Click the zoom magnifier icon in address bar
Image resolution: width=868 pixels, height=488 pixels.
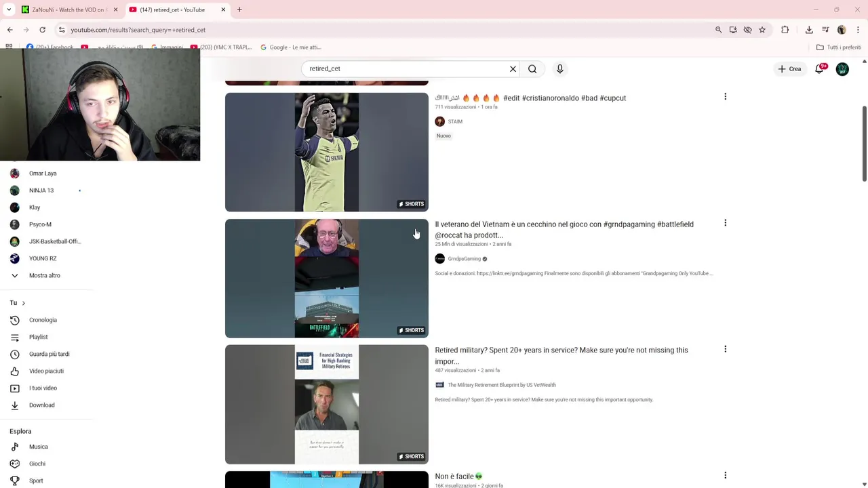(718, 30)
